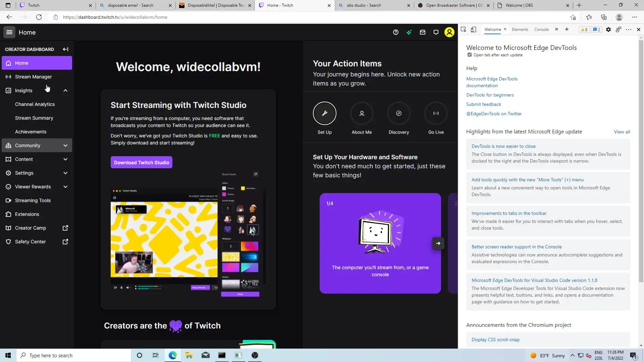Expand the Viewer Rewards section
Image resolution: width=644 pixels, height=362 pixels.
pos(65,187)
